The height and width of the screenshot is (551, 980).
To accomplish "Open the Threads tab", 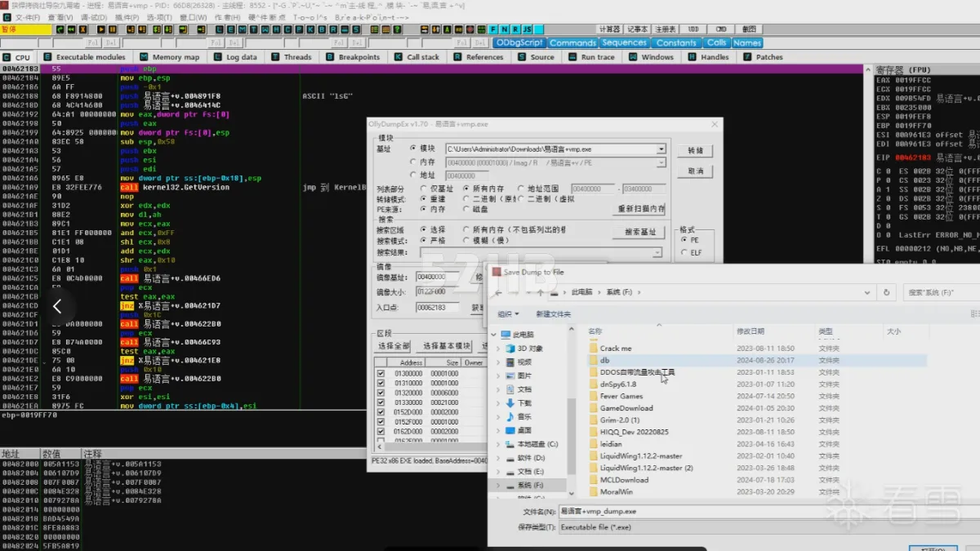I will 292,57.
